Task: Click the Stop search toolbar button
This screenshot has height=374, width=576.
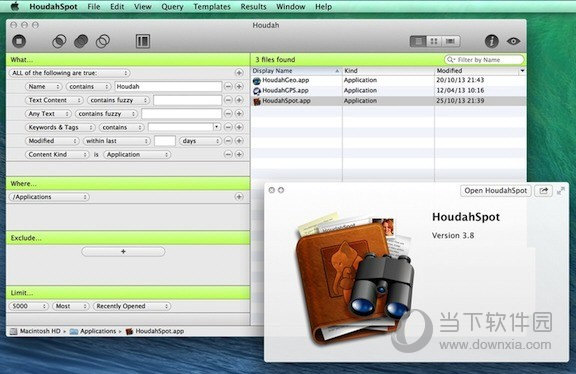Action: 19,41
